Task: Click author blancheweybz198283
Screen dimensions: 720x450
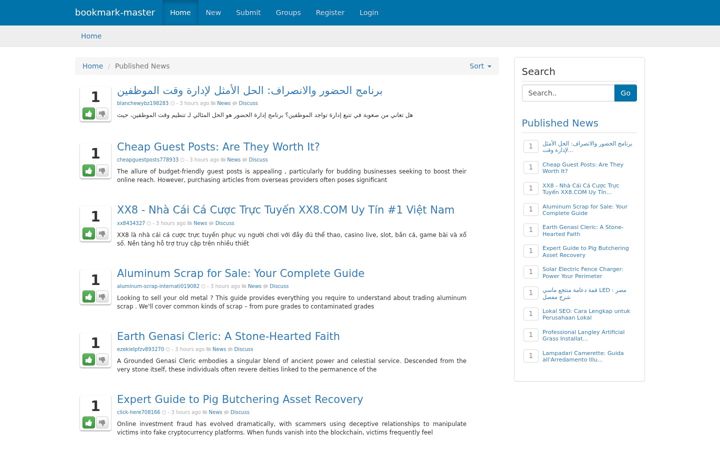Action: tap(142, 103)
